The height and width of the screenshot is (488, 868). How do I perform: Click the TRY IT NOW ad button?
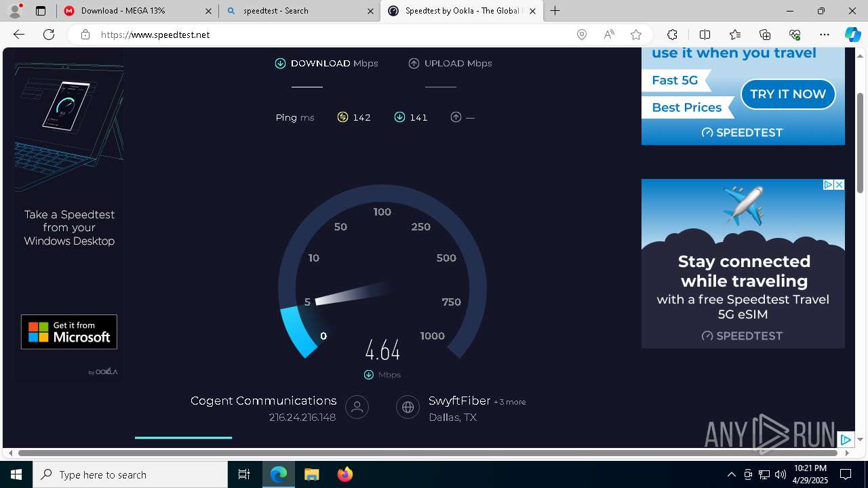(788, 94)
